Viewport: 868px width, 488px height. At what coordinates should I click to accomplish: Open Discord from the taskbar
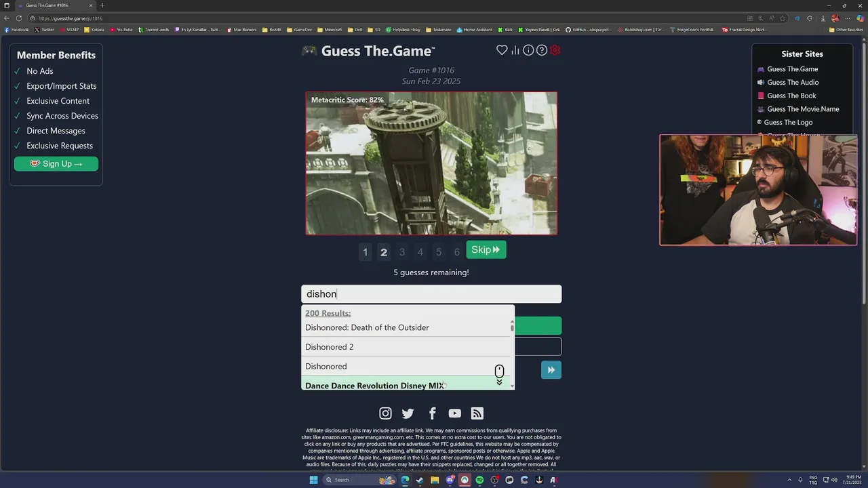[450, 480]
